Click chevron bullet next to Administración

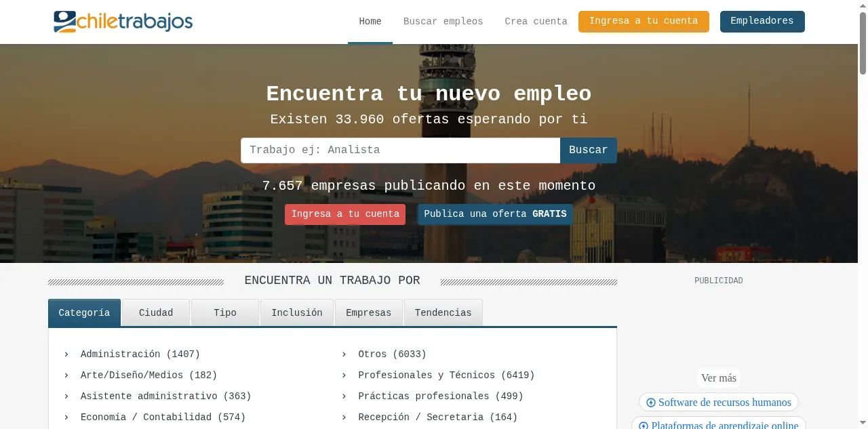point(66,354)
